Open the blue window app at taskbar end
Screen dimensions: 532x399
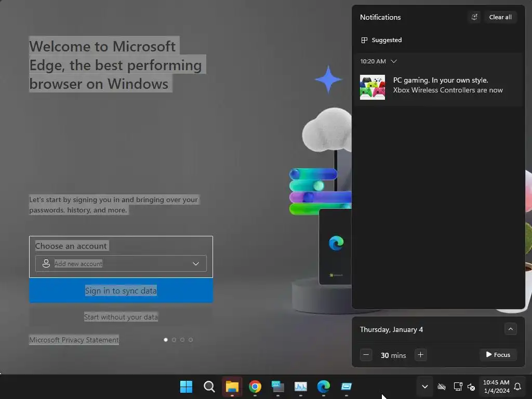coord(347,387)
